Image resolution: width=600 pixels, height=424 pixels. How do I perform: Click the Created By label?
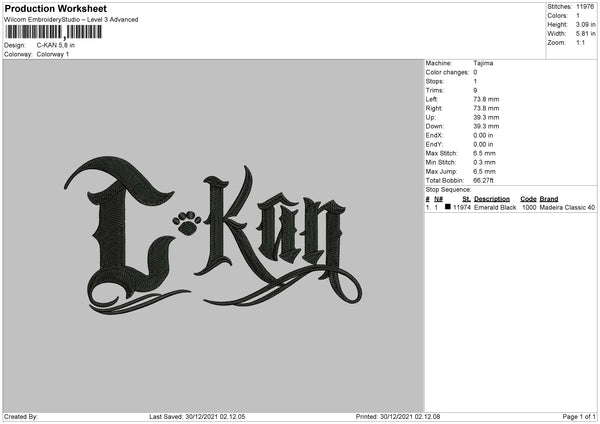[x=21, y=417]
